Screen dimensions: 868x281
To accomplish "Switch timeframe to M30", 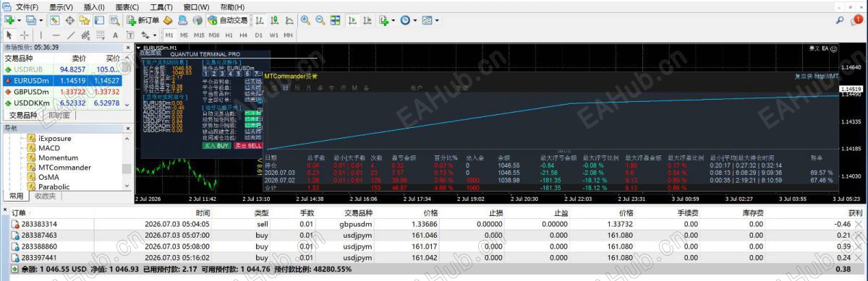I will (214, 35).
